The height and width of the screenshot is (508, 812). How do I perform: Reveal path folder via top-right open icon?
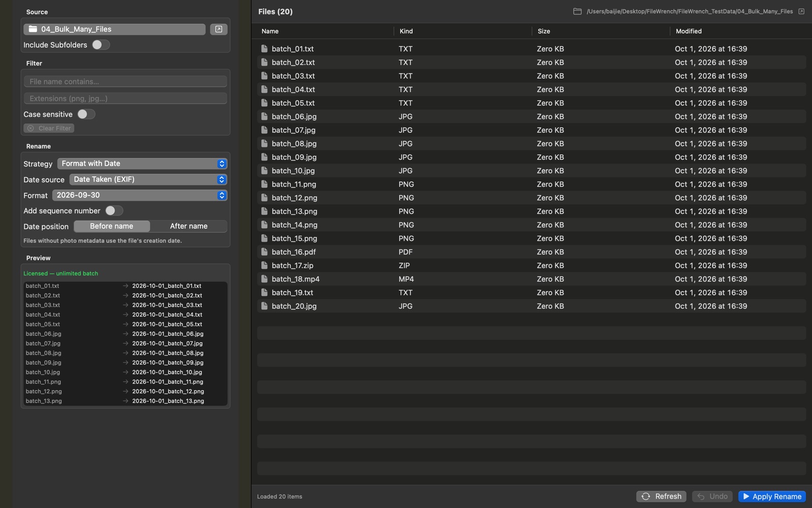coord(801,11)
